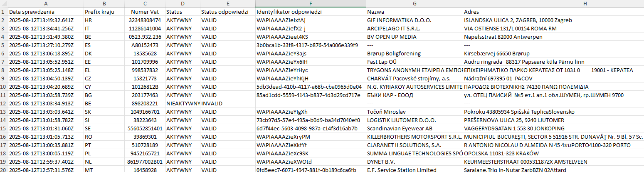This screenshot has height=172, width=644.
Task: Select row 5 header
Action: pyautogui.click(x=4, y=45)
